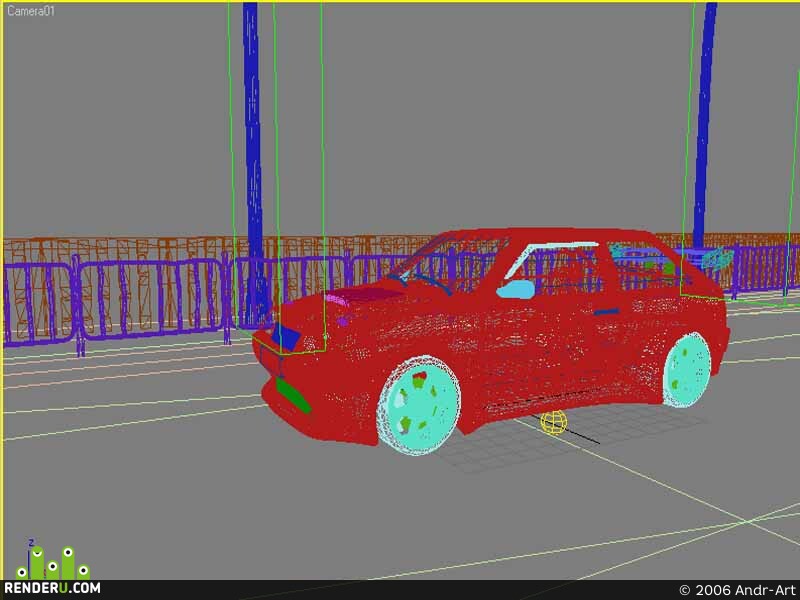Click the 2006 Andr-Art copyright text

[x=738, y=590]
